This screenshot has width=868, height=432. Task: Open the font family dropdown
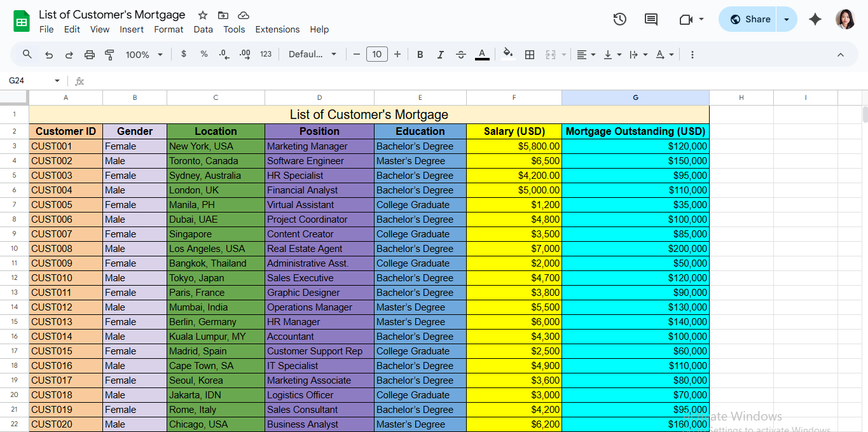tap(312, 55)
